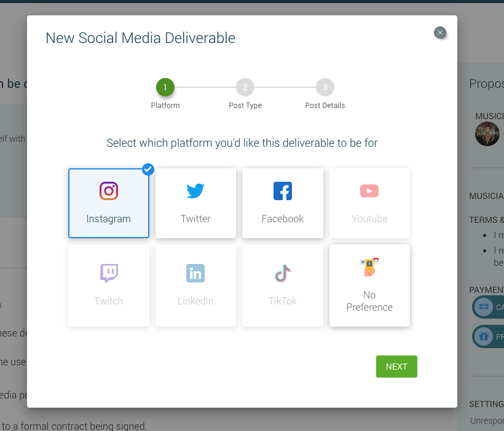Viewport: 504px width, 431px height.
Task: Click the Twitter bird icon
Action: pyautogui.click(x=195, y=191)
